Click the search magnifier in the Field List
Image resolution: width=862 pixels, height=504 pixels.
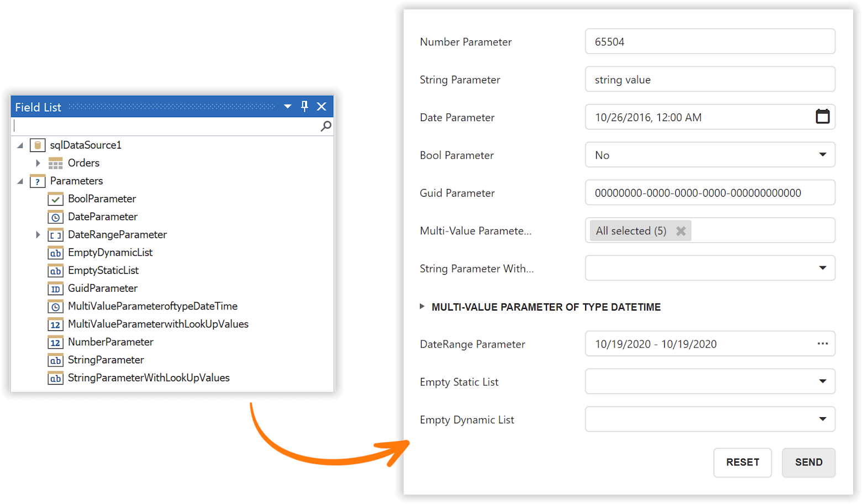(x=325, y=126)
